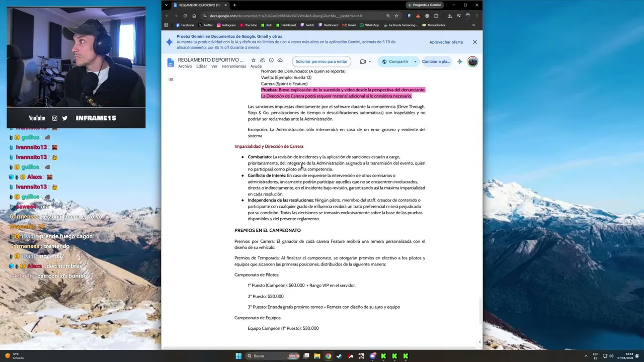The width and height of the screenshot is (644, 362).
Task: Open the Gemini sparkle icon in Docs toolbar
Action: [x=459, y=62]
